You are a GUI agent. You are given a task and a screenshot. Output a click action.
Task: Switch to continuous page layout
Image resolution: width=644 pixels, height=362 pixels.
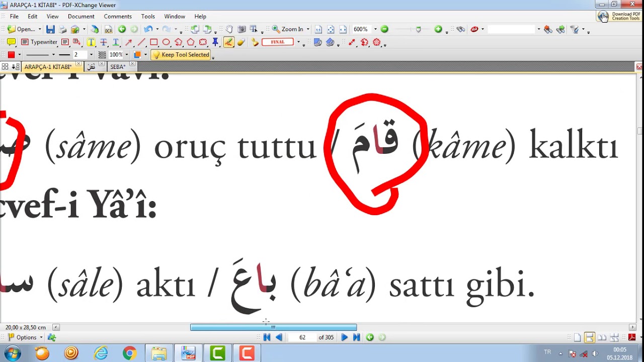click(590, 337)
